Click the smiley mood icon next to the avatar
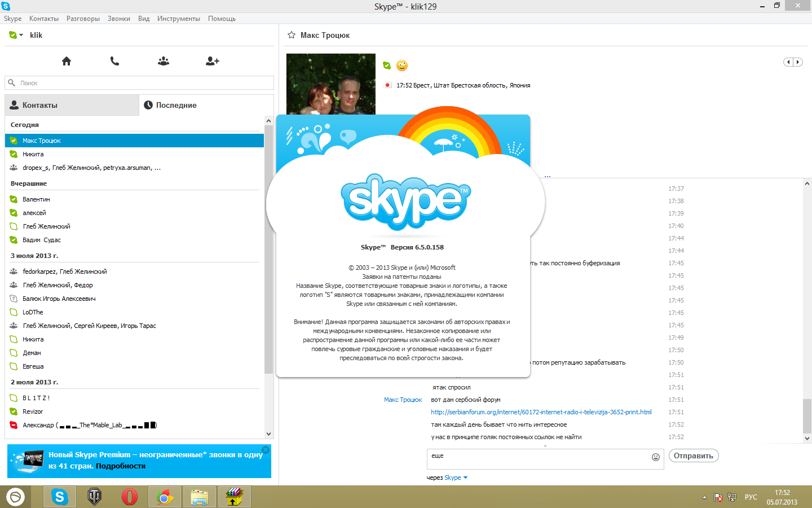Image resolution: width=812 pixels, height=508 pixels. click(x=402, y=65)
